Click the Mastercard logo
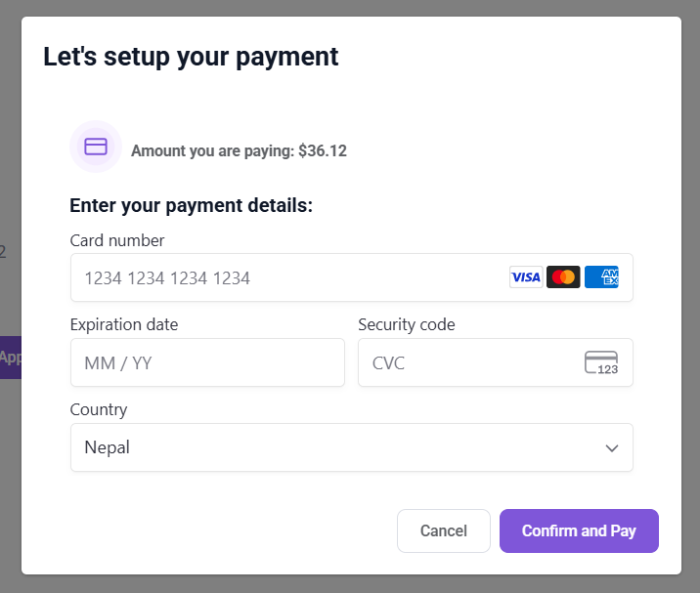The width and height of the screenshot is (700, 593). point(563,277)
